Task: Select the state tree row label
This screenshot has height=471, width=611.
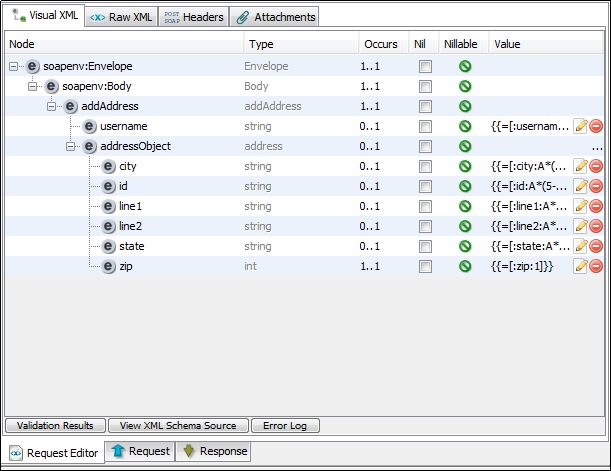Action: click(x=132, y=246)
